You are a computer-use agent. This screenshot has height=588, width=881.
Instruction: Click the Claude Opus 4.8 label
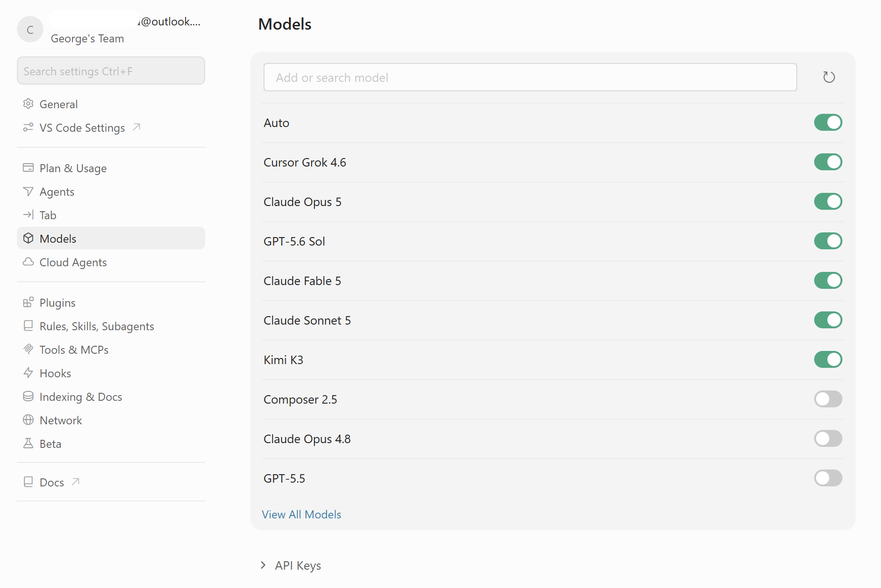pyautogui.click(x=307, y=439)
